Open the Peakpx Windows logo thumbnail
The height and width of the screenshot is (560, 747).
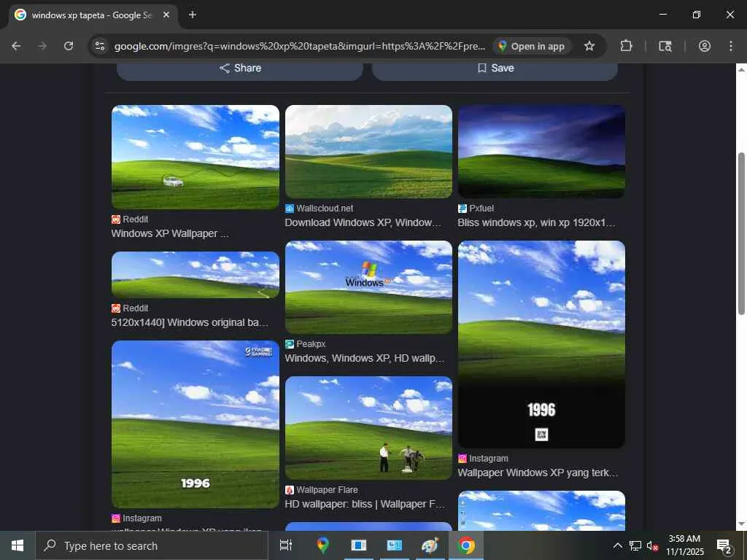tap(368, 287)
